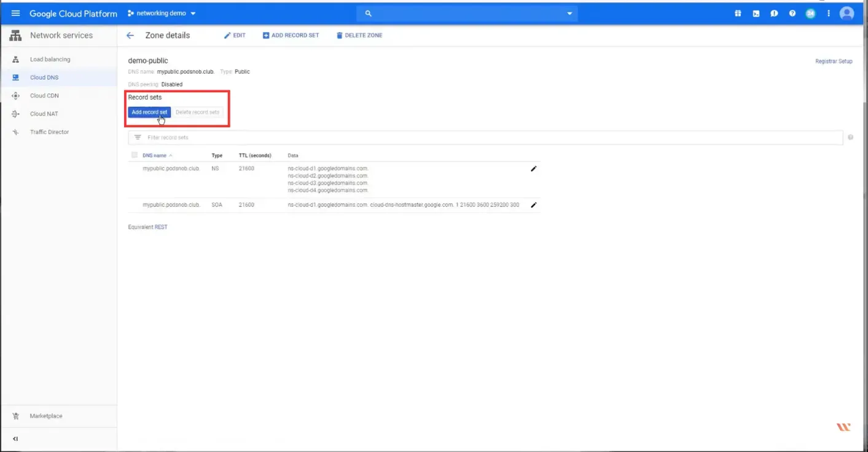The width and height of the screenshot is (868, 452).
Task: Click the help icon right of filter bar
Action: pos(850,138)
